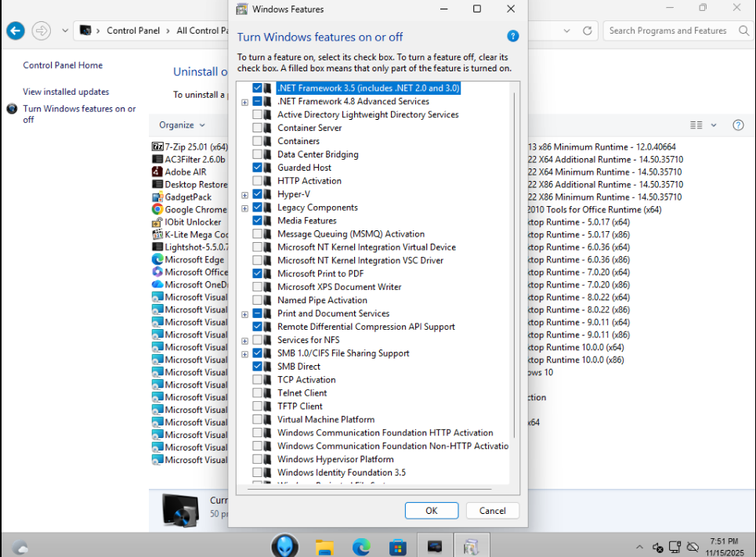756x557 pixels.
Task: Enable the Telnet Client checkbox
Action: 258,393
